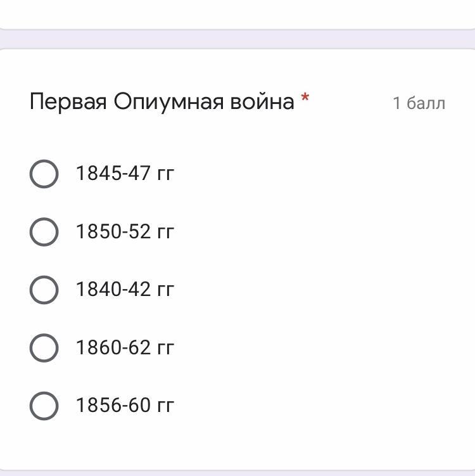
Task: Click the '1 балл' points label
Action: [x=419, y=103]
